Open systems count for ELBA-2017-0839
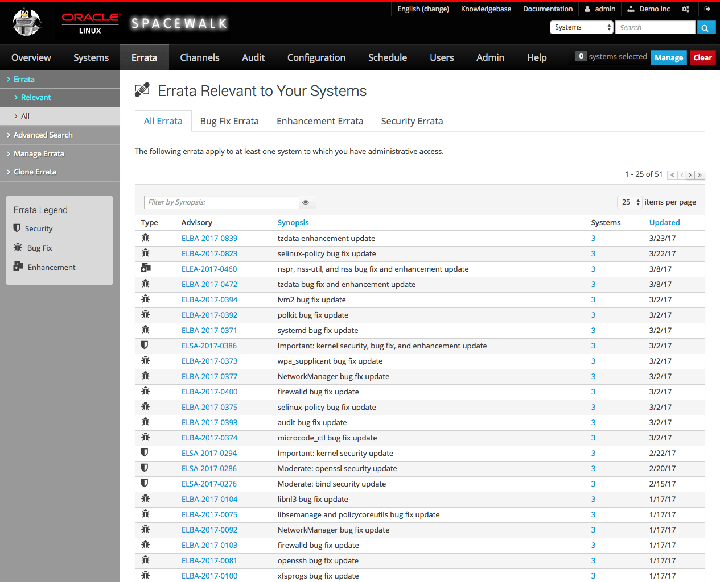The image size is (720, 582). click(x=593, y=238)
